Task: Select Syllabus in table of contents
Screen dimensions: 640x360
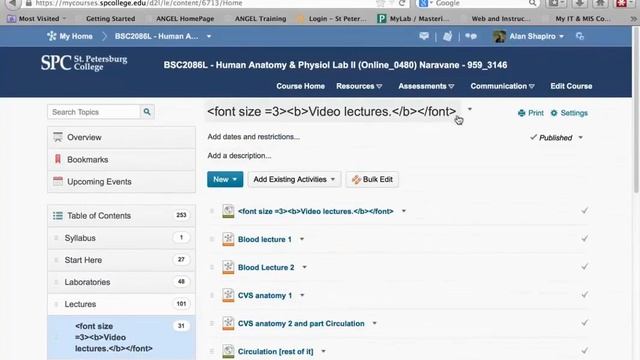Action: 121,238
